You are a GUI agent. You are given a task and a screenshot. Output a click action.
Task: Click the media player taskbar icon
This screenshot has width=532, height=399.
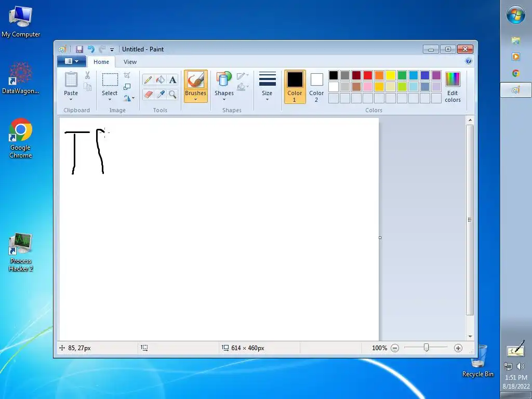[x=516, y=57]
